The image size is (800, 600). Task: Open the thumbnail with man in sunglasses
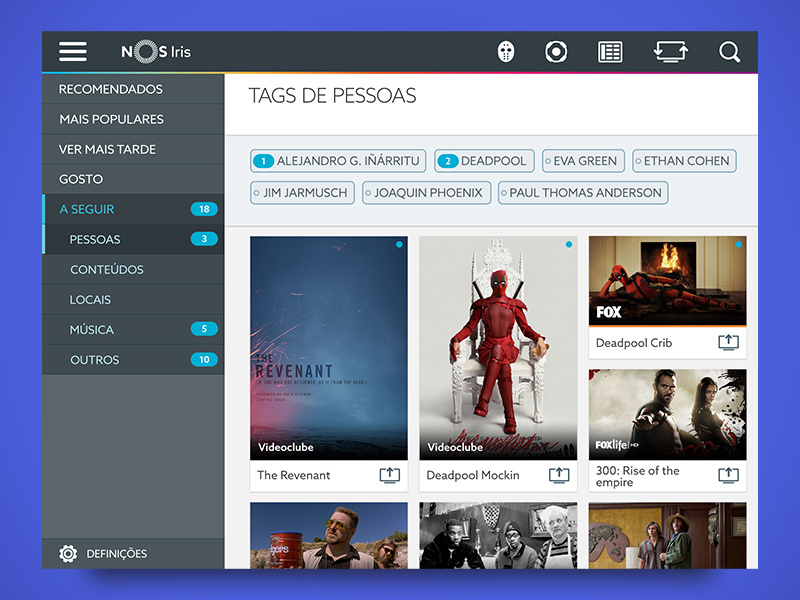[329, 536]
